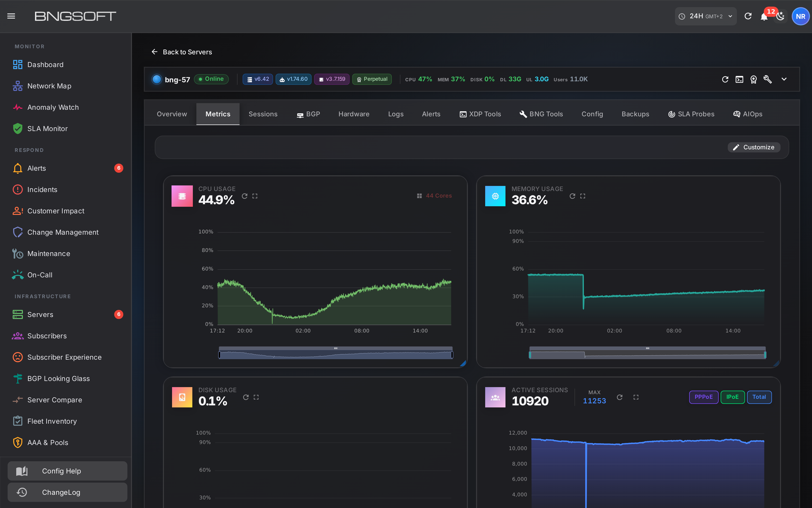The width and height of the screenshot is (812, 508).
Task: Expand Disk Usage chart to fullscreen
Action: (x=256, y=397)
